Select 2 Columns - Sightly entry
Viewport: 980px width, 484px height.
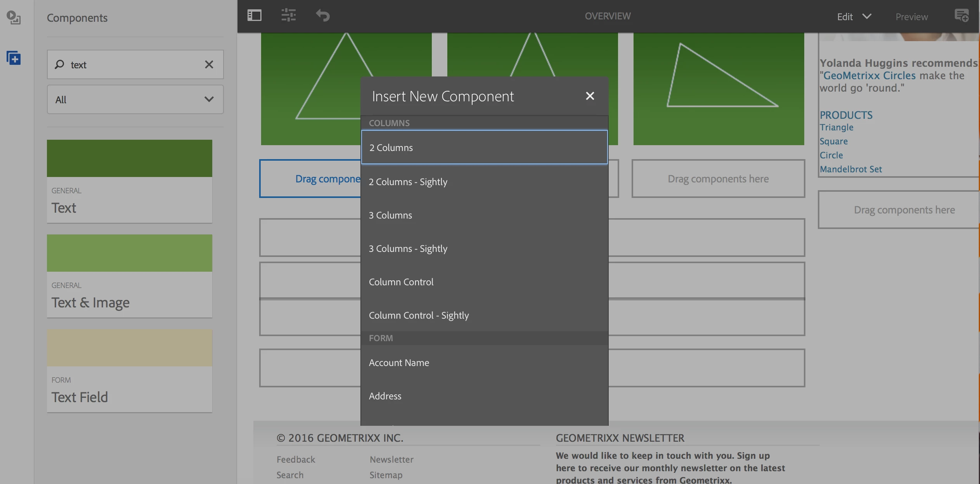(408, 182)
